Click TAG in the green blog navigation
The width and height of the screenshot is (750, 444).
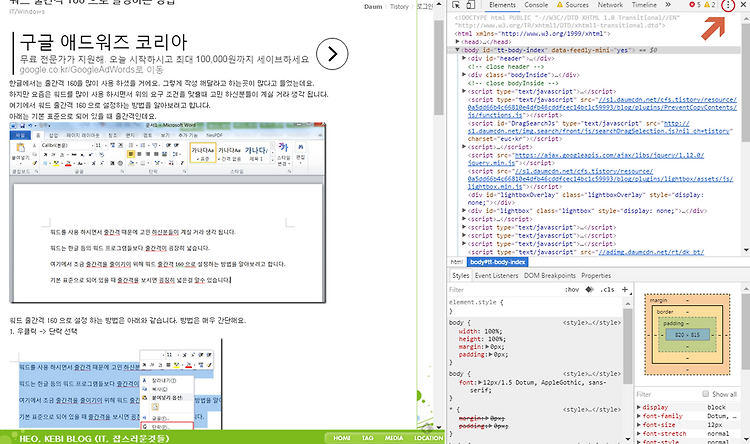(x=367, y=438)
